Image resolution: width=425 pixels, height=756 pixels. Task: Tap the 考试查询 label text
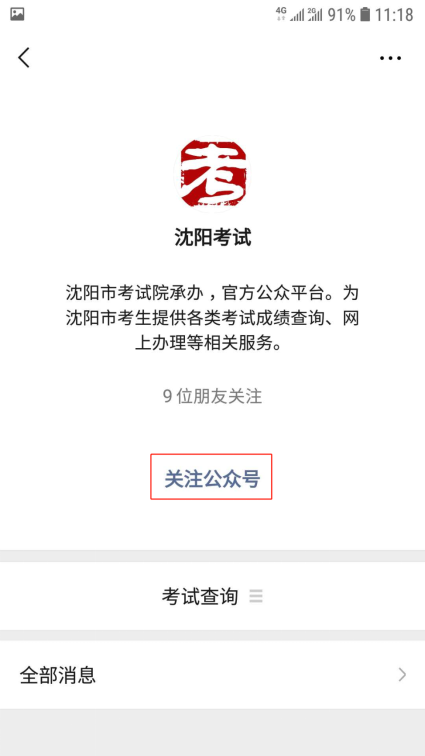point(200,596)
